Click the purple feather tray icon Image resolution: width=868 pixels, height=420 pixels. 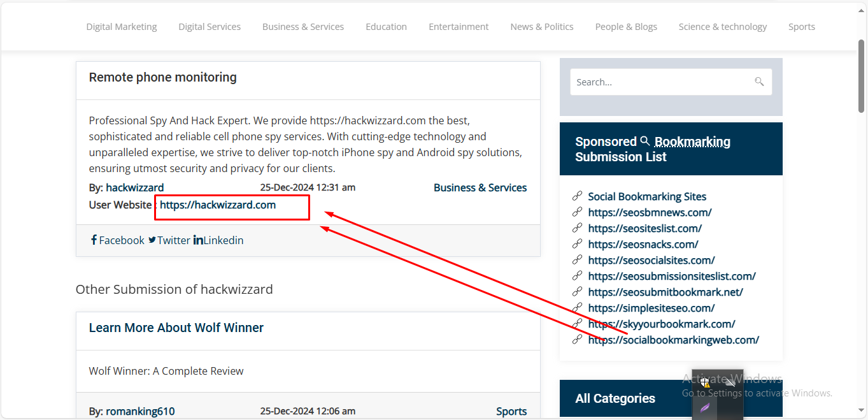[x=705, y=407]
